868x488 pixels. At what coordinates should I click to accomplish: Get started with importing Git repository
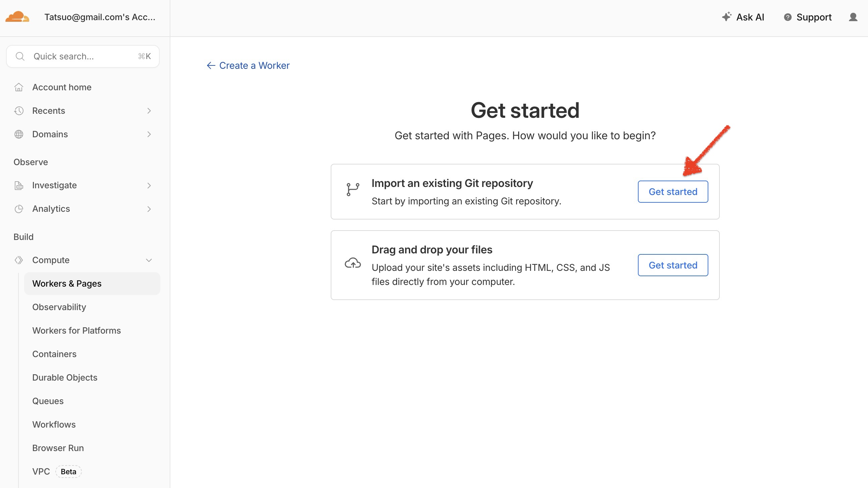pos(673,192)
